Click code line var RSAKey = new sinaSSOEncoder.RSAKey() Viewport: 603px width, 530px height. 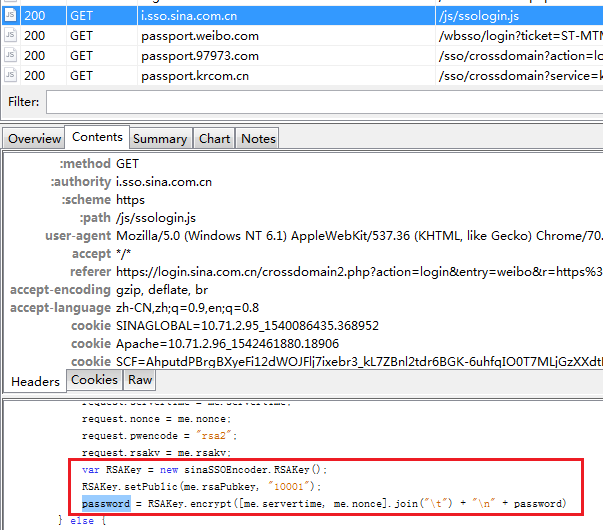tap(204, 470)
